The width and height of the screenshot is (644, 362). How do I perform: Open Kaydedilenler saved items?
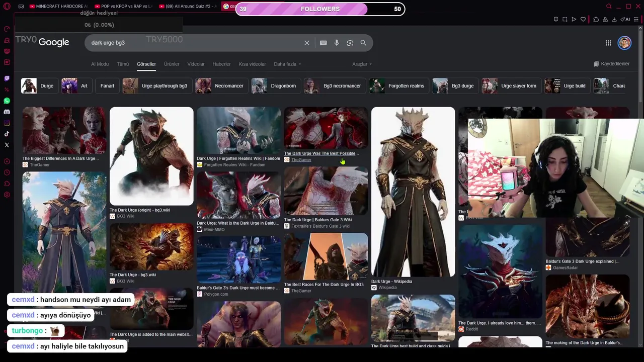point(611,64)
